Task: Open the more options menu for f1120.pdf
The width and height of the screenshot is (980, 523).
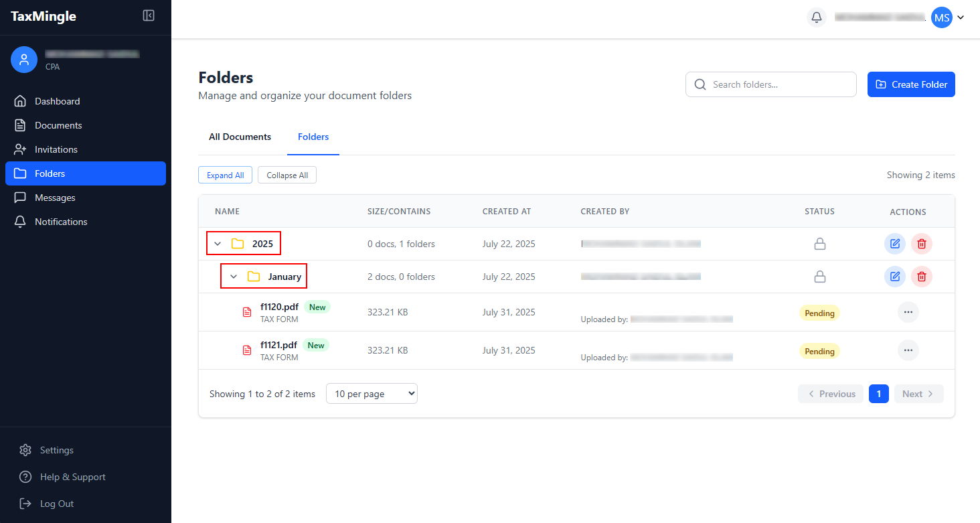Action: [x=908, y=312]
